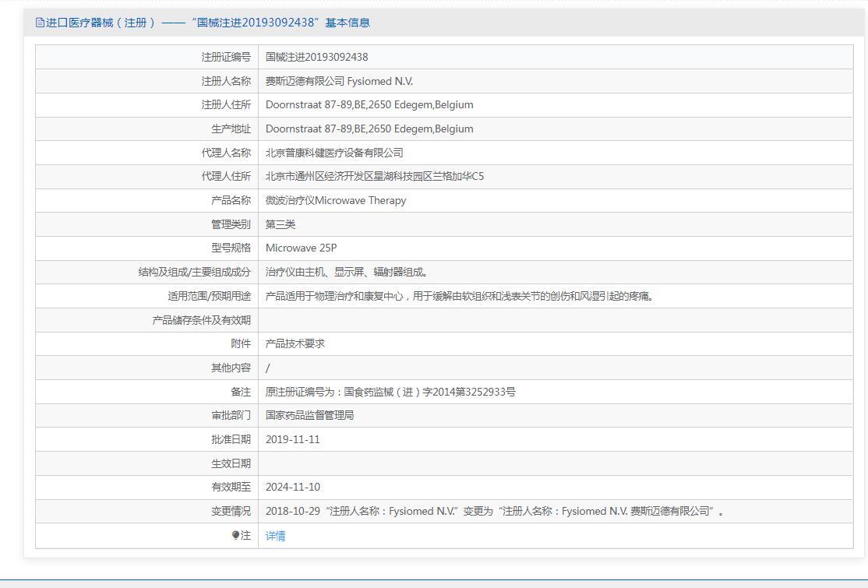Select registrant name 费斯迈德有限公司 Fysiomed N.V.
This screenshot has height=588, width=868.
(340, 81)
